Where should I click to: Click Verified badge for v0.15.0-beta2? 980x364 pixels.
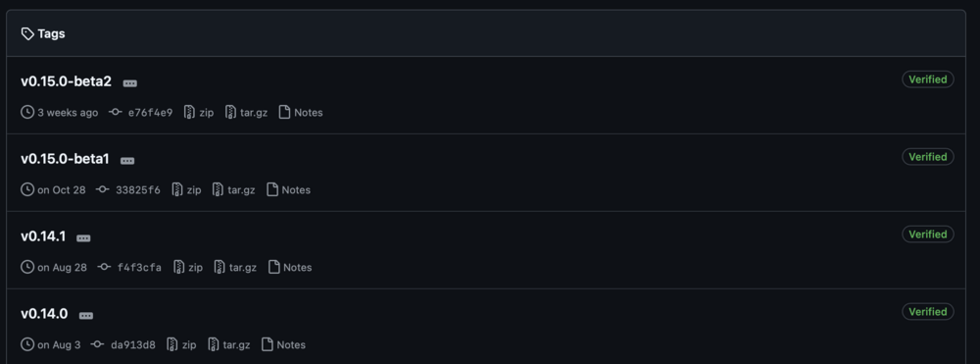coord(927,79)
